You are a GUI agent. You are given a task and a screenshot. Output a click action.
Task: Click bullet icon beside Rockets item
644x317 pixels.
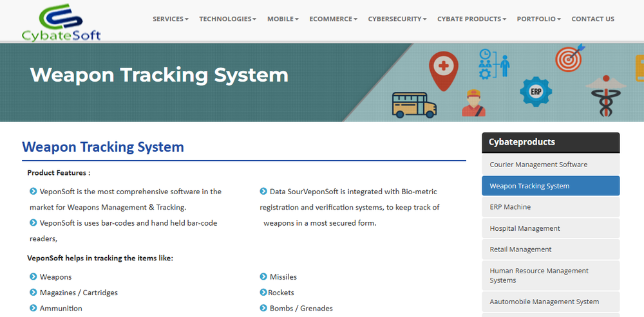263,293
